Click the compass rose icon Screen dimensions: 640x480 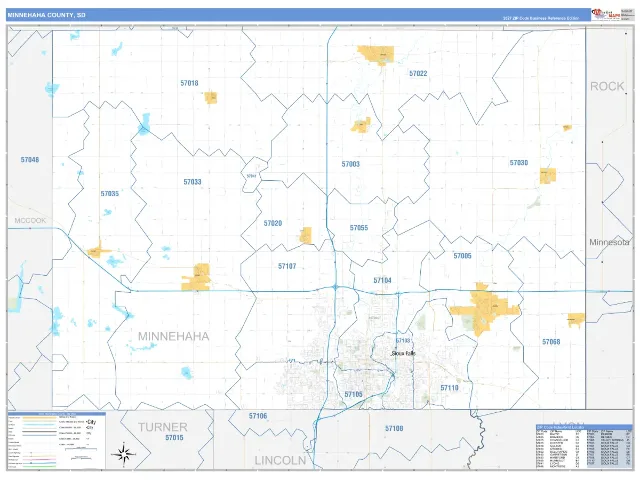click(123, 453)
